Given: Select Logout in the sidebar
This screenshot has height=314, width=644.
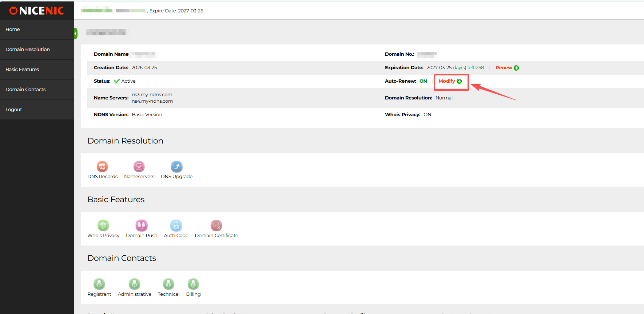Looking at the screenshot, I should 37,110.
